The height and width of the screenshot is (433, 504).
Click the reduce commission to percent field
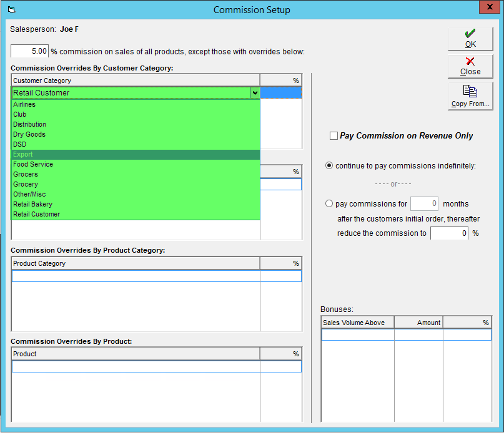tap(449, 233)
